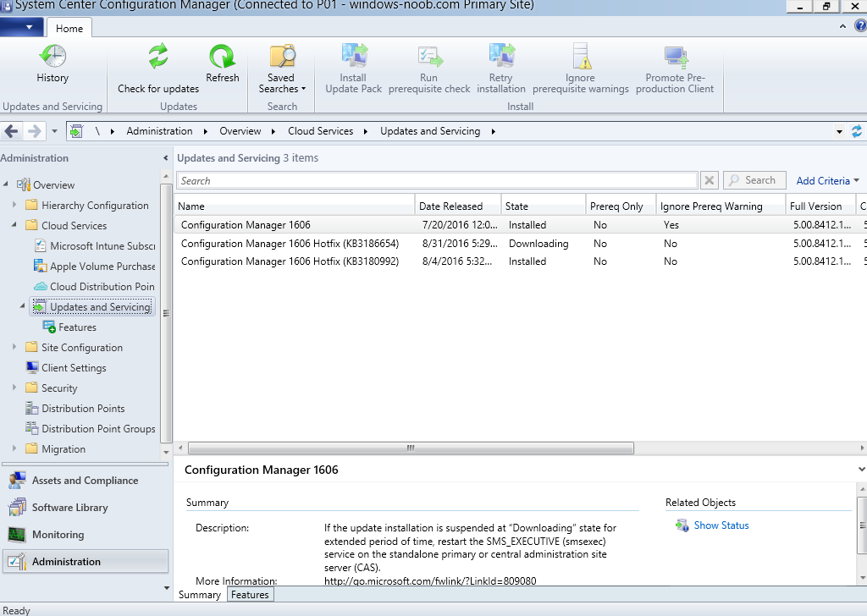Open the Features node in the tree
This screenshot has width=867, height=616.
(69, 327)
